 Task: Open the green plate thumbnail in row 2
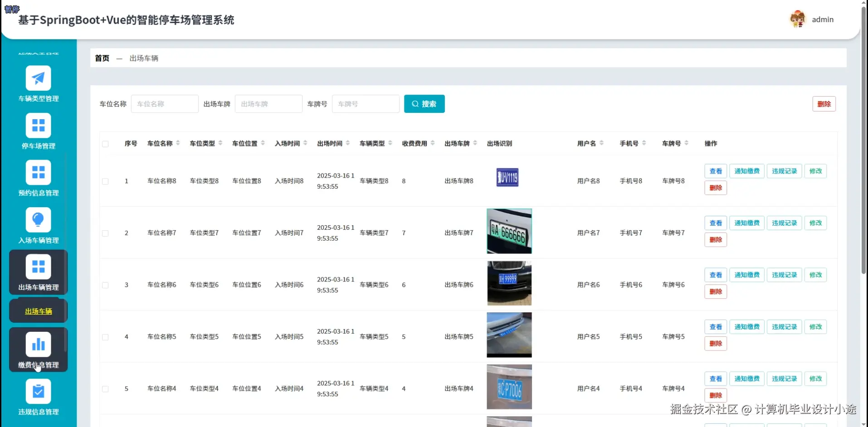tap(509, 231)
